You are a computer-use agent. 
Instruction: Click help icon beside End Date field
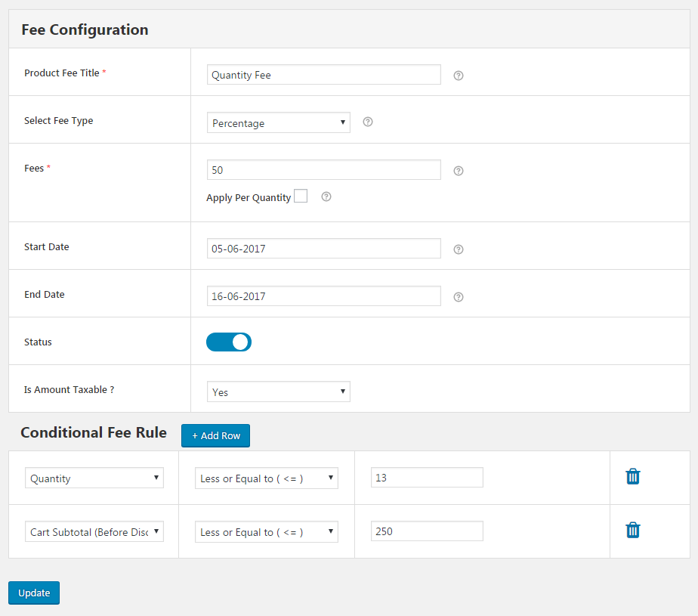coord(458,297)
